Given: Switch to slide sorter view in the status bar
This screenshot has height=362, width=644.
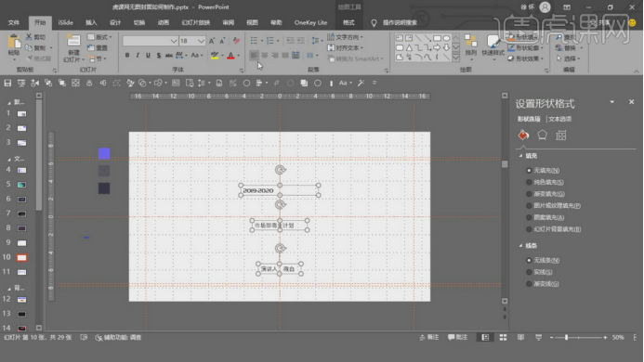Looking at the screenshot, I should coord(503,337).
